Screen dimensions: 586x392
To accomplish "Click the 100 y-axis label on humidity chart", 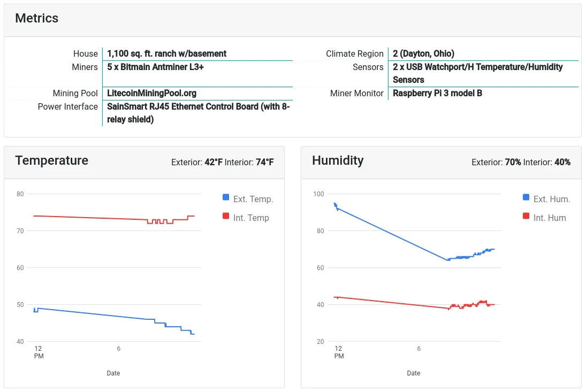I will click(x=318, y=194).
